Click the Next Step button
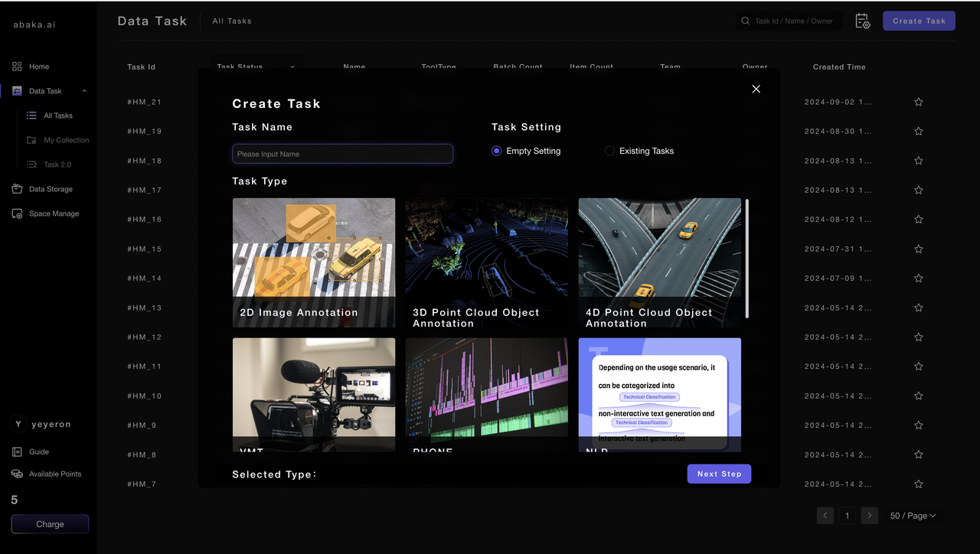 pos(719,474)
